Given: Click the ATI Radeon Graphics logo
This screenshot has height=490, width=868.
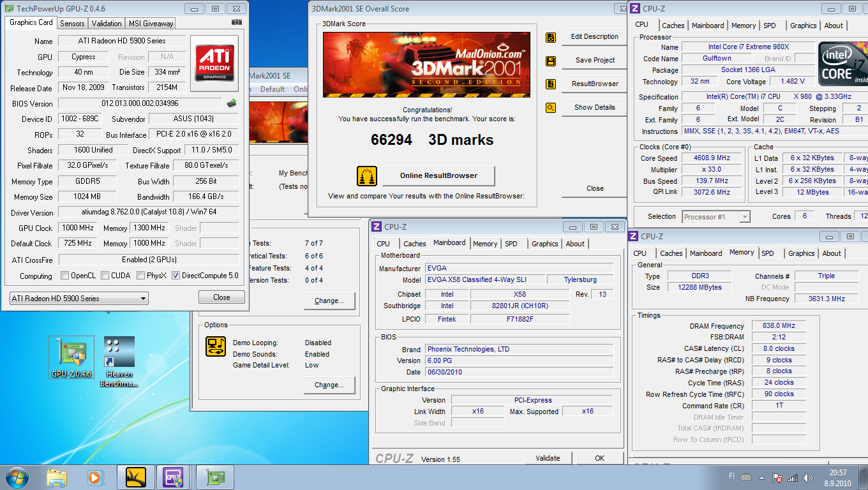Looking at the screenshot, I should [214, 63].
